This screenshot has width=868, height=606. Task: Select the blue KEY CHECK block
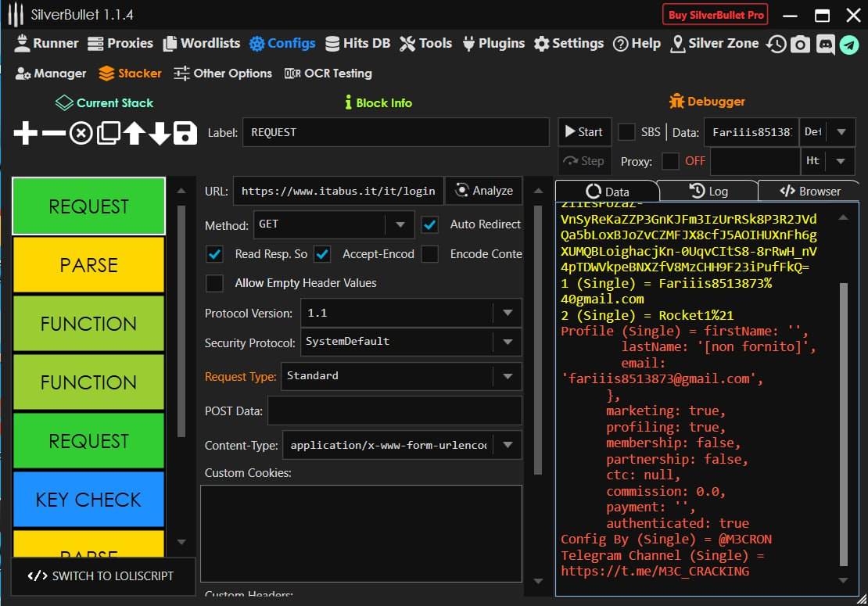[88, 500]
